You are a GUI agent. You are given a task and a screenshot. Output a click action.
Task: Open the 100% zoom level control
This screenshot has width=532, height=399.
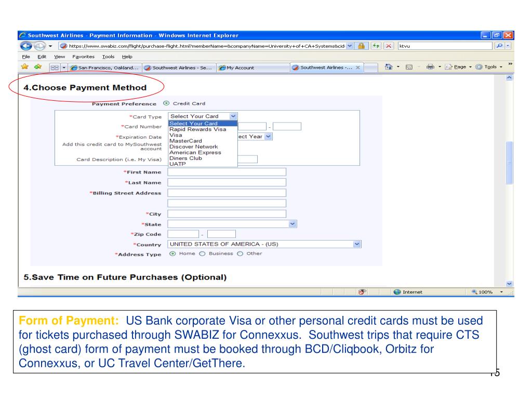coord(487,292)
